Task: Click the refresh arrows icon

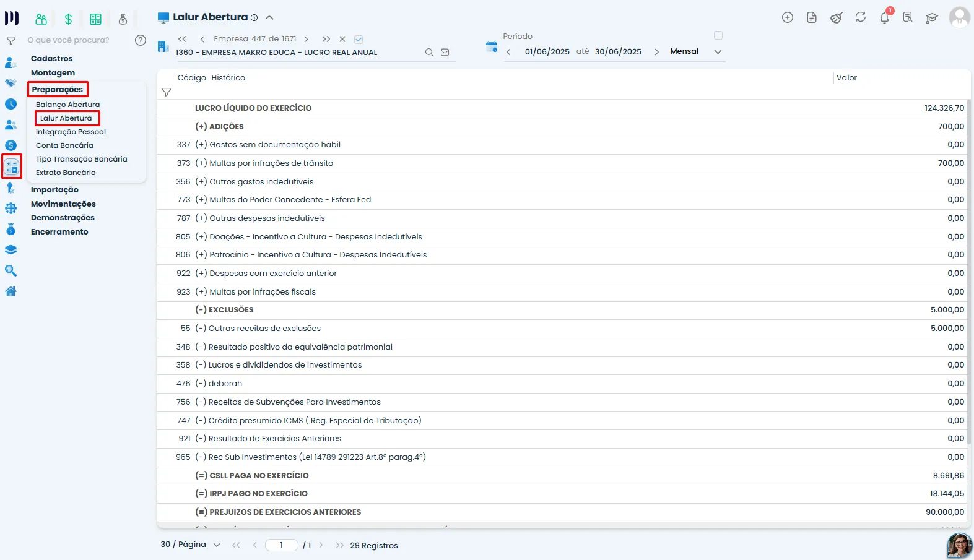Action: coord(861,17)
